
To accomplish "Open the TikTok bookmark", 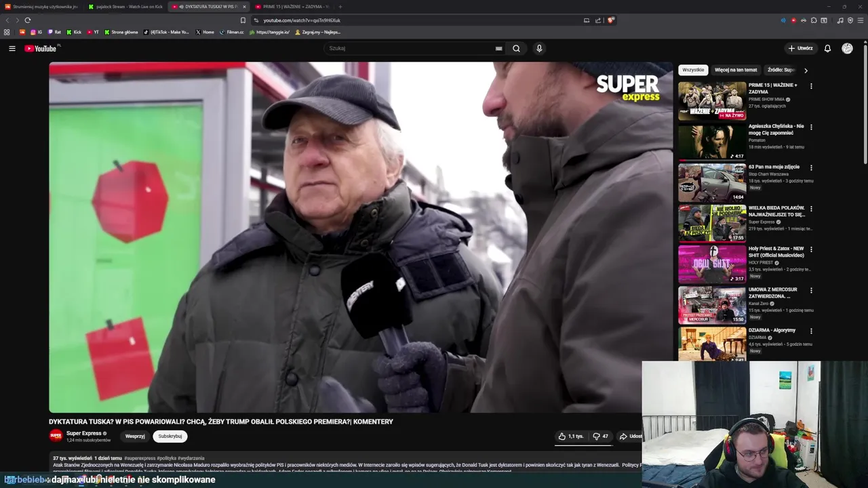I will pos(166,32).
